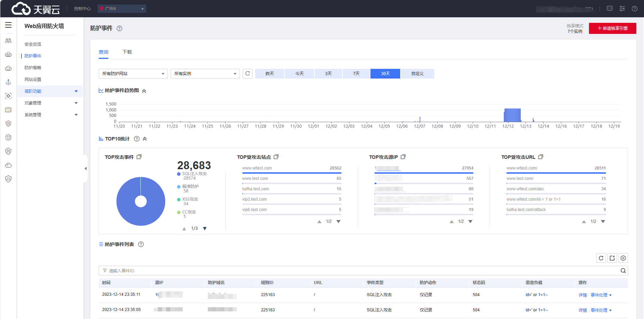The image size is (644, 319).
Task: Open column settings gear above event list
Action: (623, 258)
